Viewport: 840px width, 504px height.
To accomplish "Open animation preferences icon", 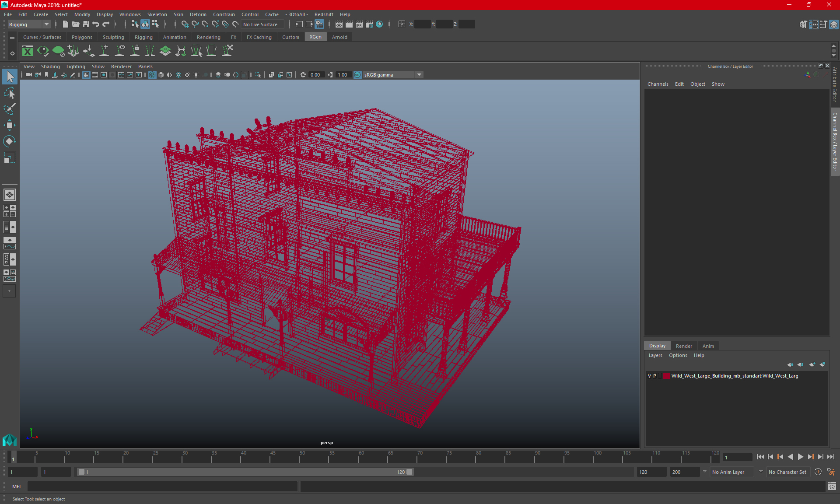I will (x=831, y=472).
